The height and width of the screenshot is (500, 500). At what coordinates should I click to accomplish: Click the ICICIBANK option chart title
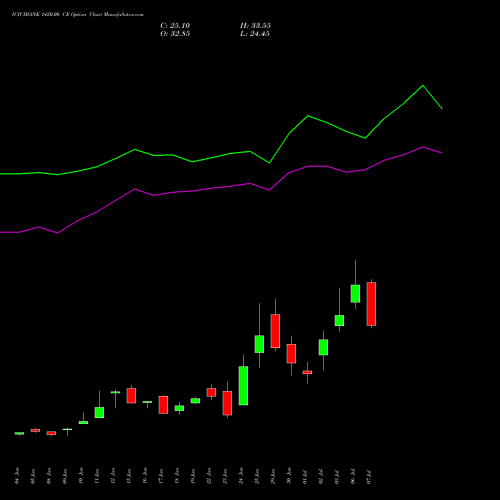78,15
